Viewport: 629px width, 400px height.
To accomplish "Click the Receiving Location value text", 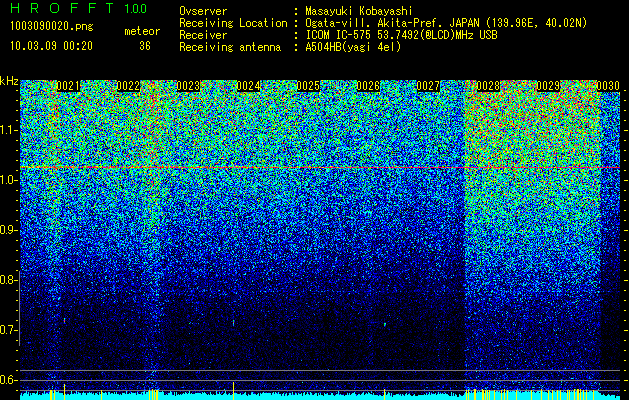I will (446, 23).
